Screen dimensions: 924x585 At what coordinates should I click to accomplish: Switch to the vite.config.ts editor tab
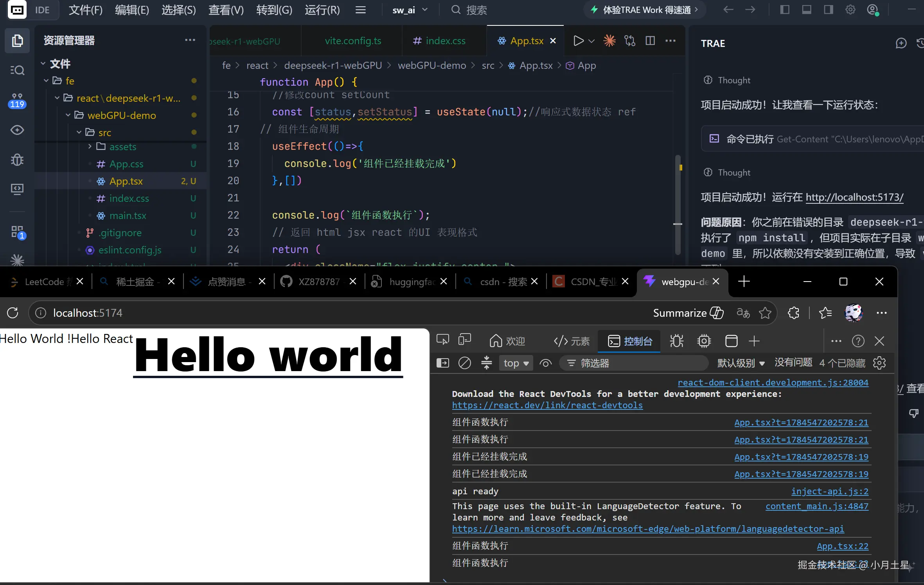353,41
